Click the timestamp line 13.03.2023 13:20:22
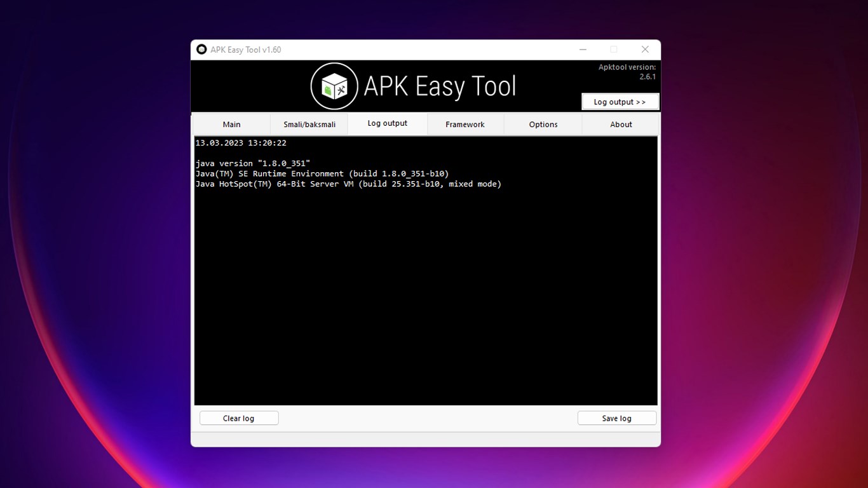The image size is (868, 488). 241,143
